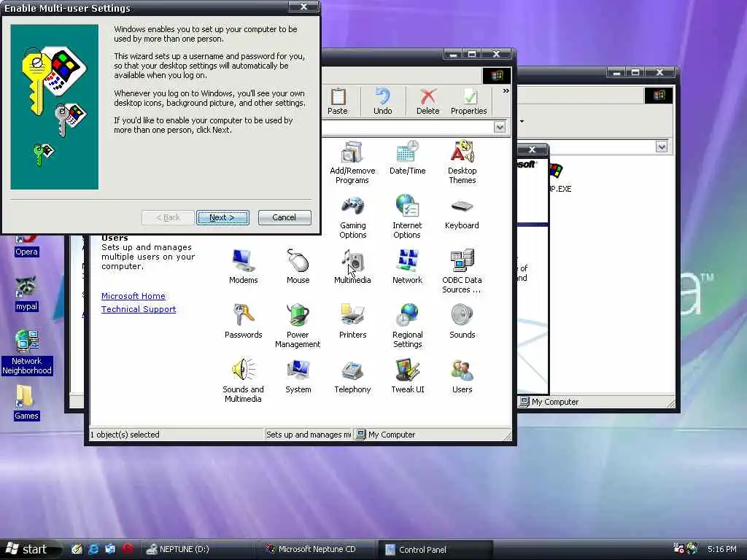Follow the Microsoft Home link

[133, 296]
